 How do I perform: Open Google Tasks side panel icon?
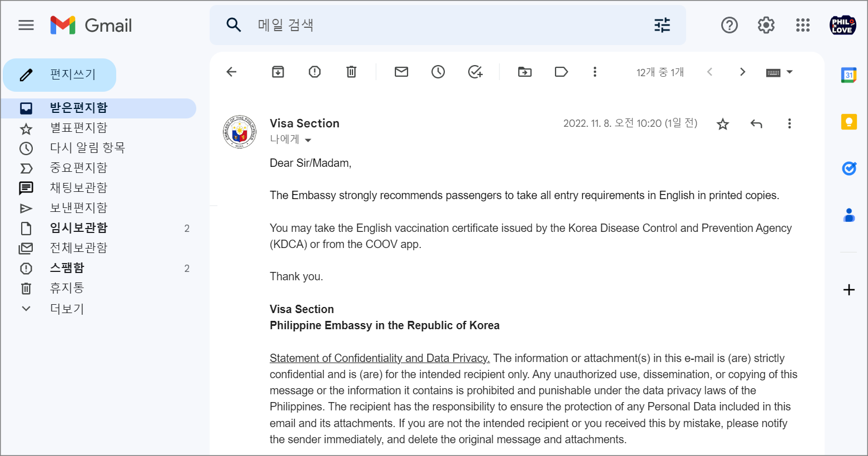[x=849, y=168]
